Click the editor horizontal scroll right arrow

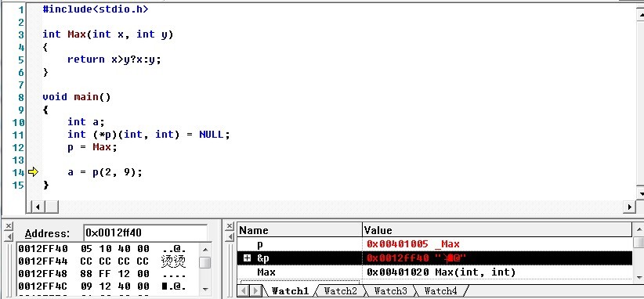[x=629, y=207]
